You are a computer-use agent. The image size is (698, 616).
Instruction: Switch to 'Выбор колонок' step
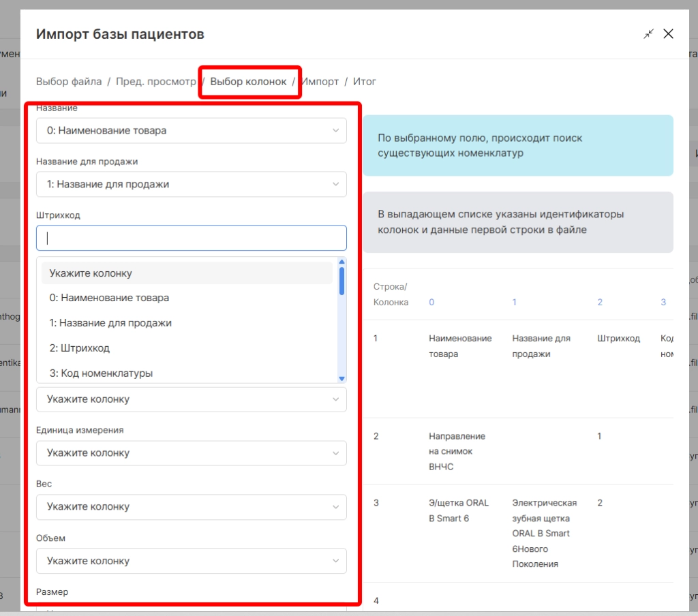248,82
